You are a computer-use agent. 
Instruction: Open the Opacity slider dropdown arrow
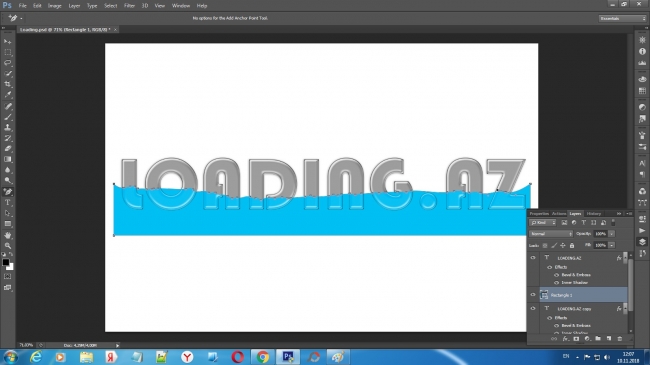[x=611, y=234]
